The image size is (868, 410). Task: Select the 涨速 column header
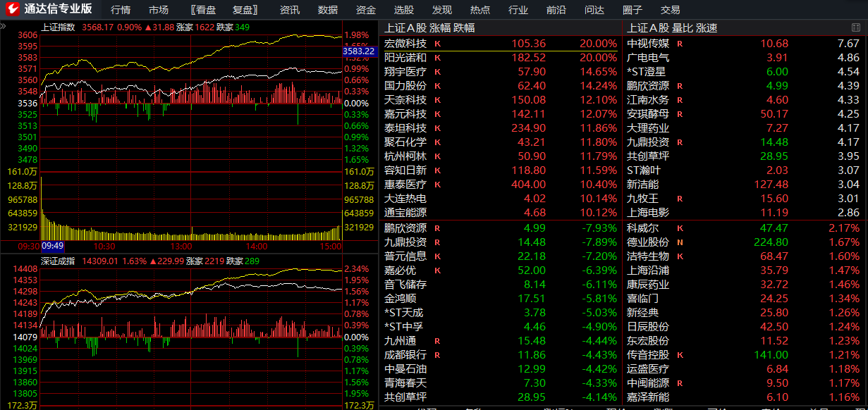707,27
